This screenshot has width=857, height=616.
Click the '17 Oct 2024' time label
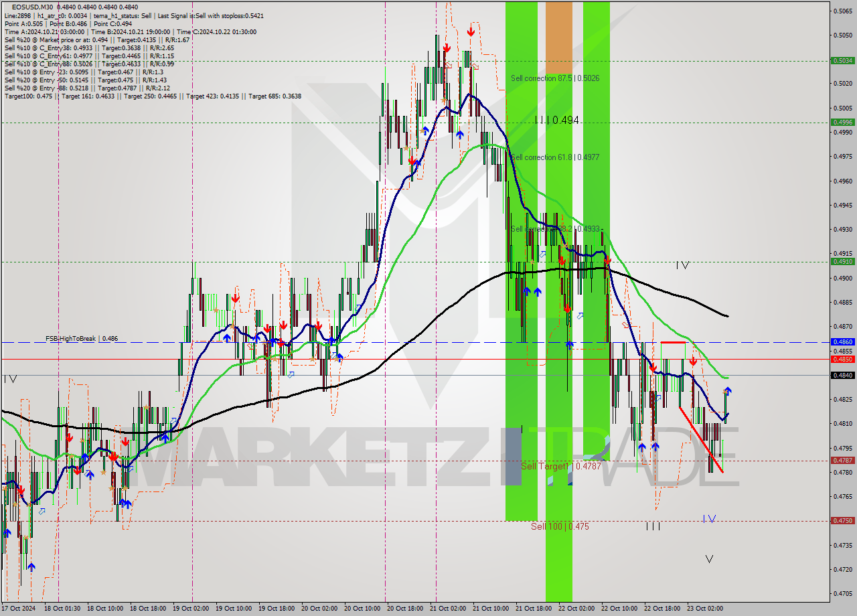pos(18,609)
